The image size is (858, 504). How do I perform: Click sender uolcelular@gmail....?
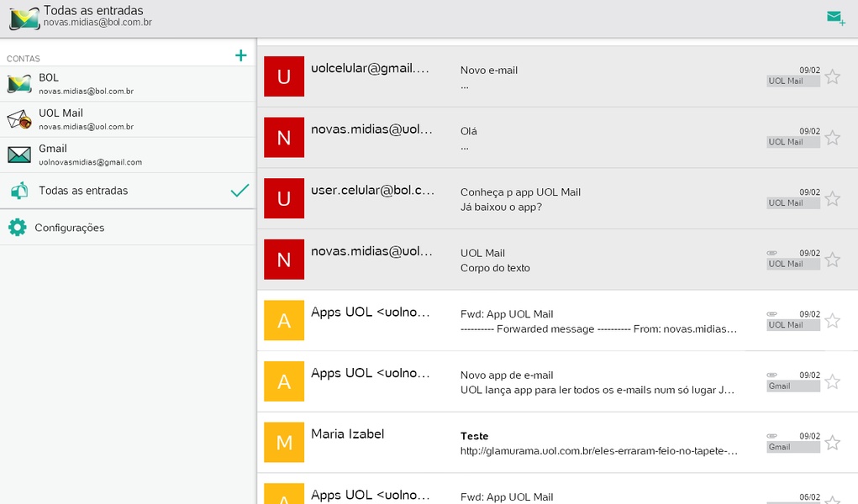(371, 68)
